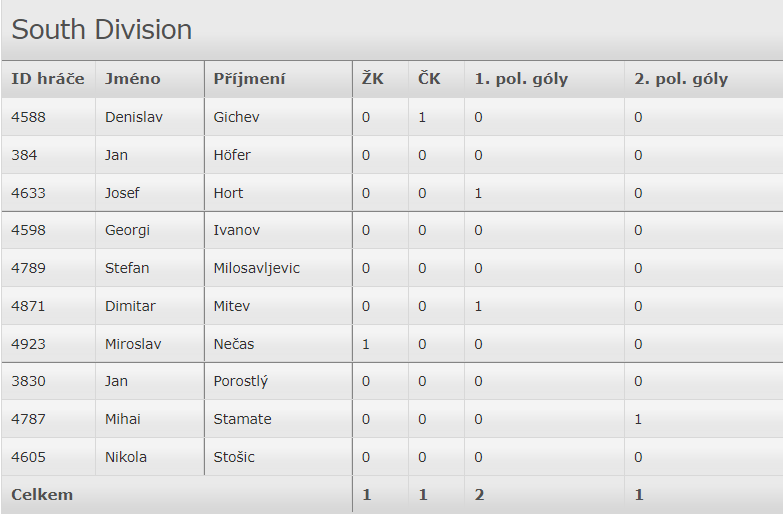Click the first name Mihai
The image size is (783, 517).
point(123,419)
